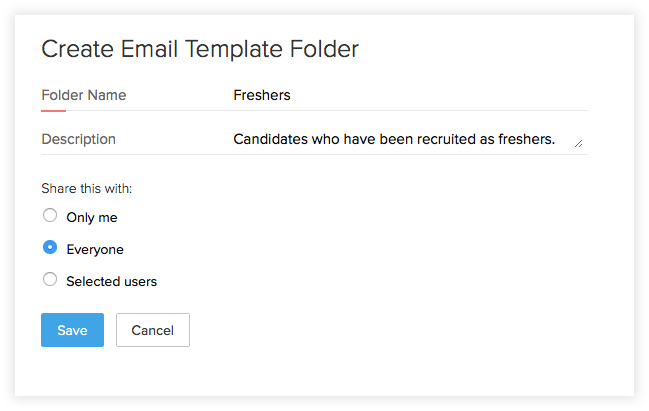Choose the Selected users radio button

(50, 280)
